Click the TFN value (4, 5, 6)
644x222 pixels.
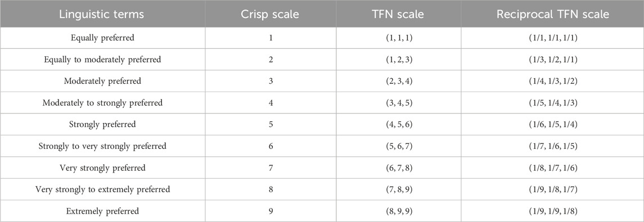[x=398, y=124]
